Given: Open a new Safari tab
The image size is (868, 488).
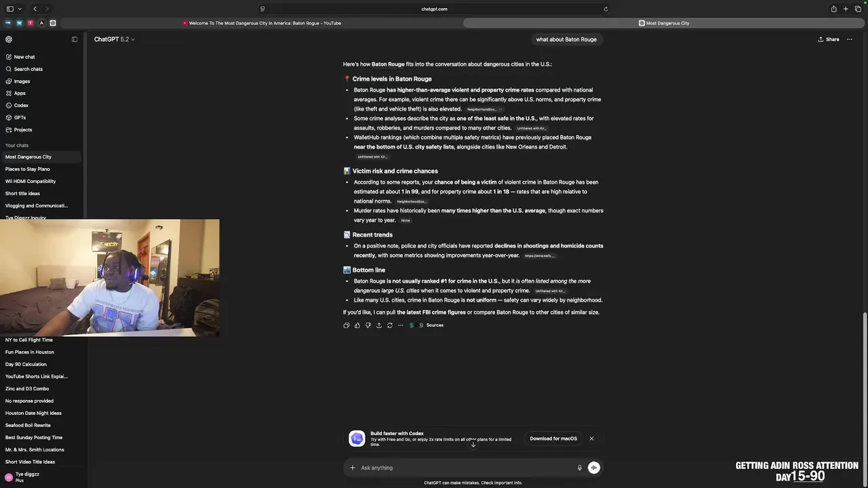Looking at the screenshot, I should [x=846, y=9].
